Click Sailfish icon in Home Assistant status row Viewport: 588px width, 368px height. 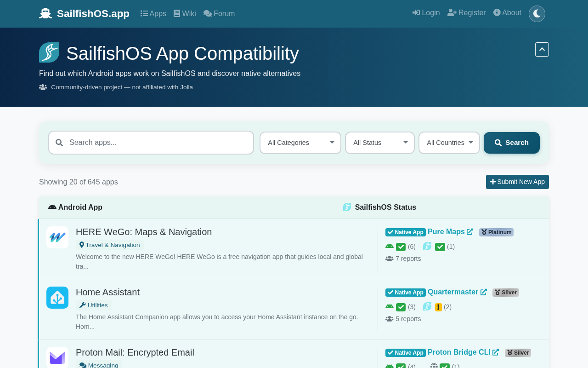tap(427, 306)
